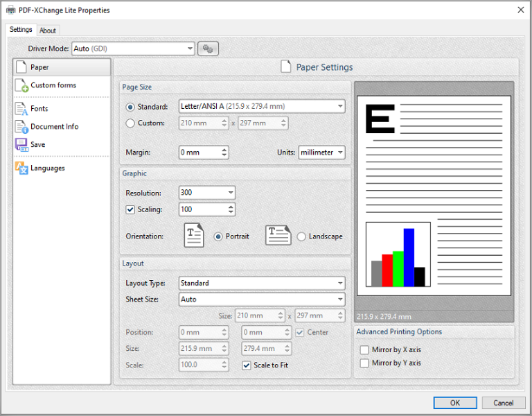Open Fonts icon in sidebar
532x416 pixels.
tap(21, 109)
